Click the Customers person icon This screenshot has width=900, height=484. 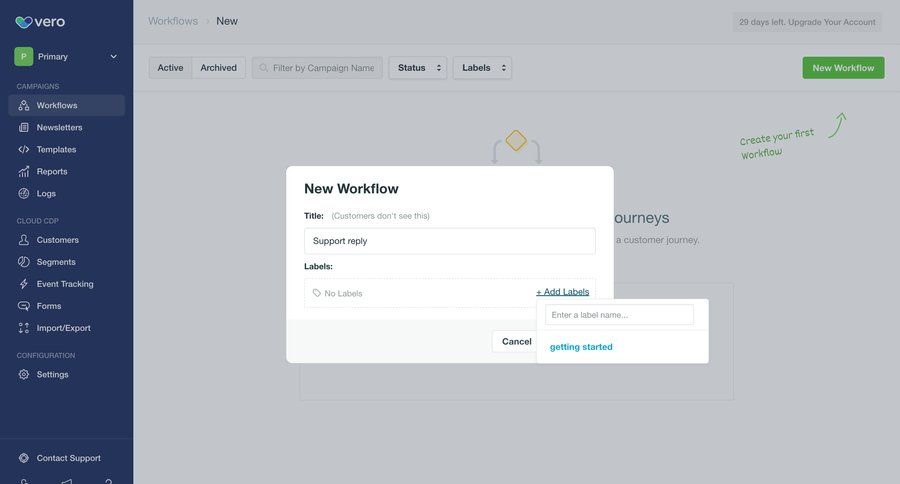pos(24,240)
